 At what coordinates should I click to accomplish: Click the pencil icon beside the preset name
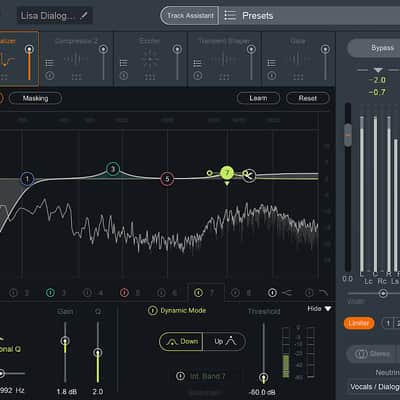coord(83,16)
